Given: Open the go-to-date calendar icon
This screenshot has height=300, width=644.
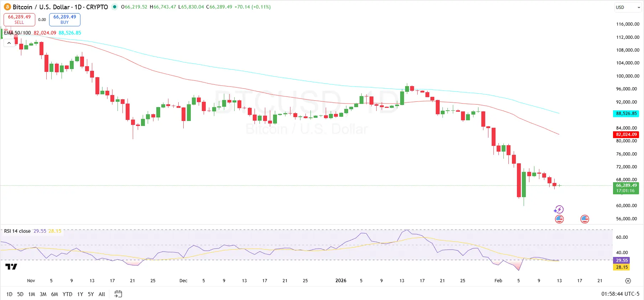Looking at the screenshot, I should 118,294.
